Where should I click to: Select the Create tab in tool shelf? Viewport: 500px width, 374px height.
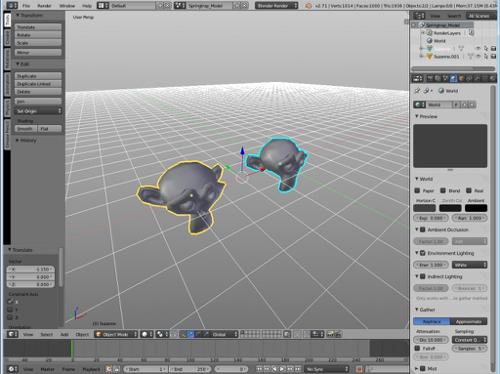point(7,38)
